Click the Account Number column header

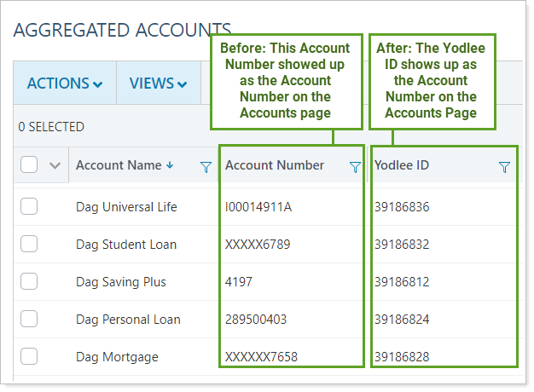click(275, 165)
